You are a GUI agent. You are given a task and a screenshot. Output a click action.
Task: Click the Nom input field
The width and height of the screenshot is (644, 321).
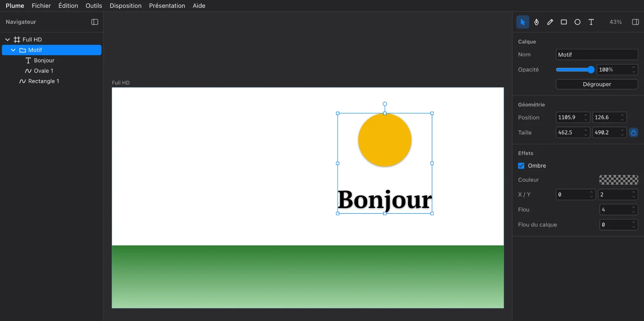[597, 55]
